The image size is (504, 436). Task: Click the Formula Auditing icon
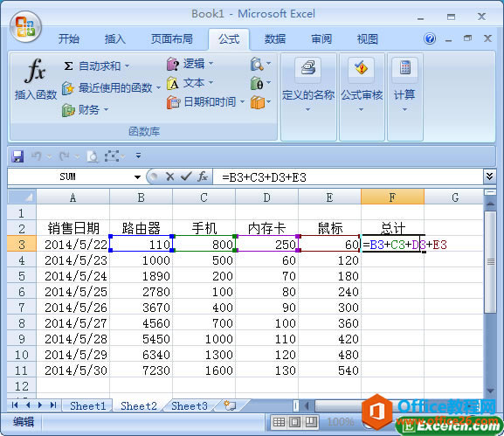pos(362,68)
